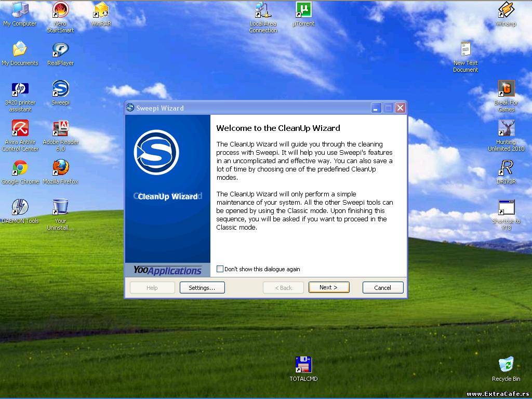This screenshot has height=399, width=532.
Task: Click the Welcome to the CleanUp Wizard heading
Action: tap(278, 128)
